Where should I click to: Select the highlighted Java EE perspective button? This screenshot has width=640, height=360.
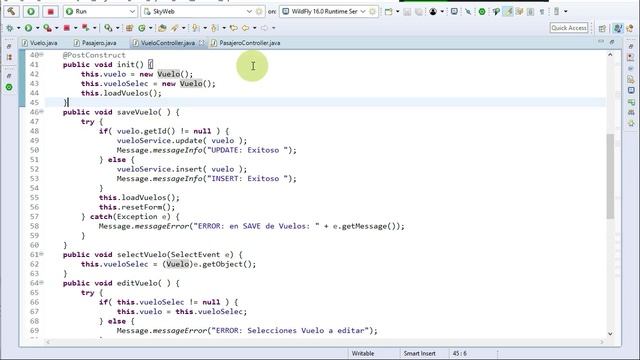coord(618,28)
